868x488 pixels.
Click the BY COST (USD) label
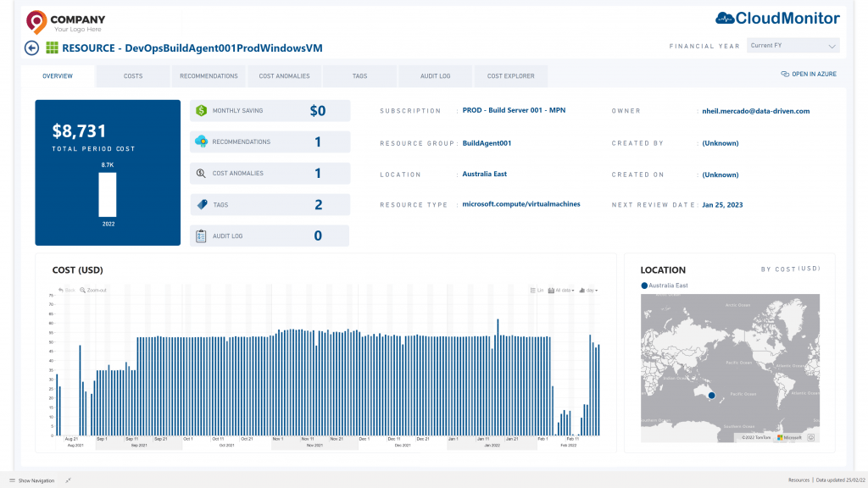tap(791, 269)
